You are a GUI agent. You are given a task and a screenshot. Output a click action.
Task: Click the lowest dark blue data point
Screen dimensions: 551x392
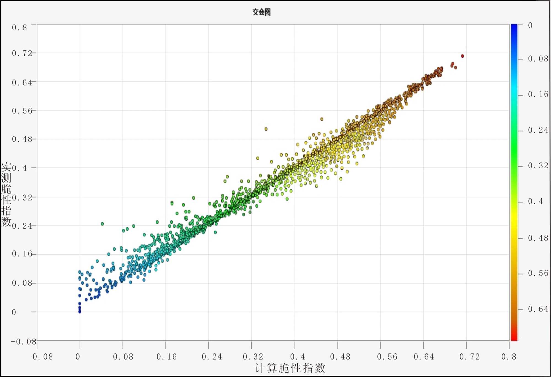80,312
